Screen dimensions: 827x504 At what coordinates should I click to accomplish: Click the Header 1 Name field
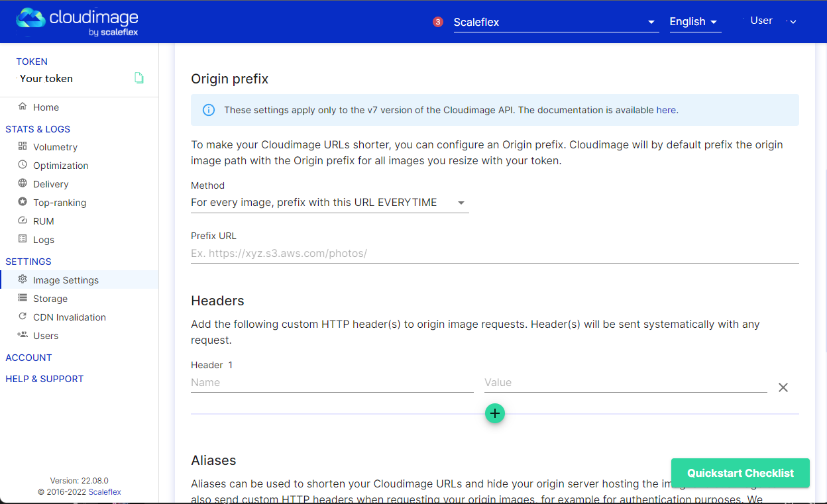pyautogui.click(x=331, y=382)
